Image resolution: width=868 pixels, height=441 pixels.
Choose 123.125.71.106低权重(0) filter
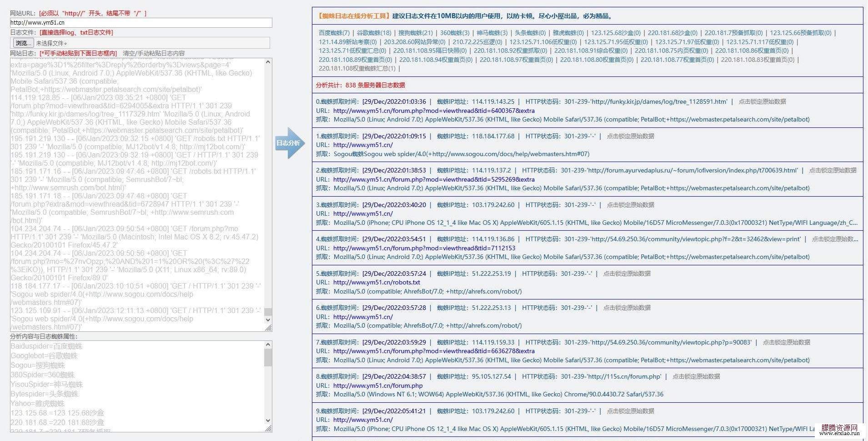click(543, 42)
